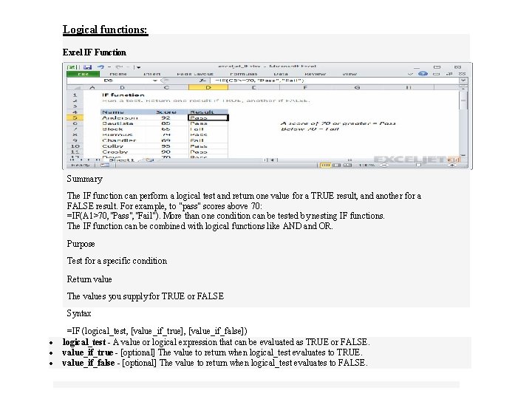Image resolution: width=532 pixels, height=399 pixels.
Task: Select column header F
Action: pyautogui.click(x=305, y=87)
